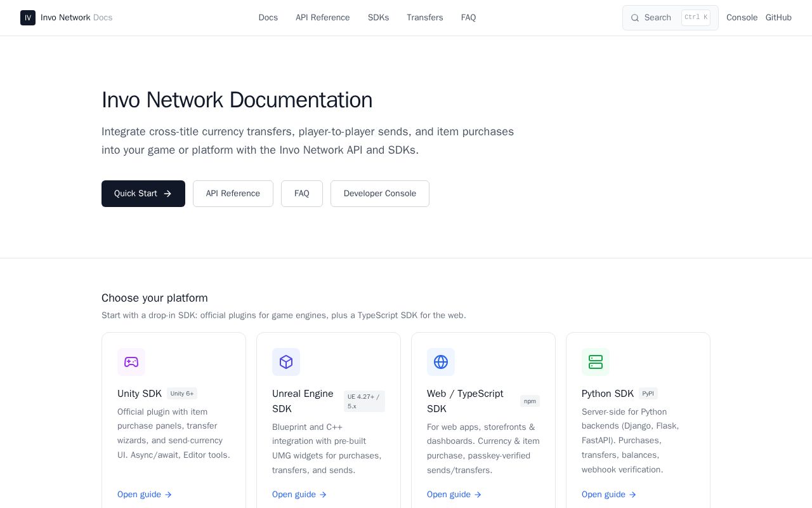Image resolution: width=812 pixels, height=508 pixels.
Task: Visit the GitHub link
Action: click(x=778, y=18)
